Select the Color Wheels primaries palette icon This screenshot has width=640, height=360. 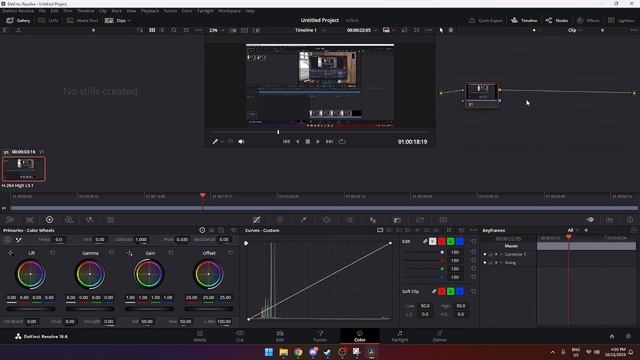point(49,220)
